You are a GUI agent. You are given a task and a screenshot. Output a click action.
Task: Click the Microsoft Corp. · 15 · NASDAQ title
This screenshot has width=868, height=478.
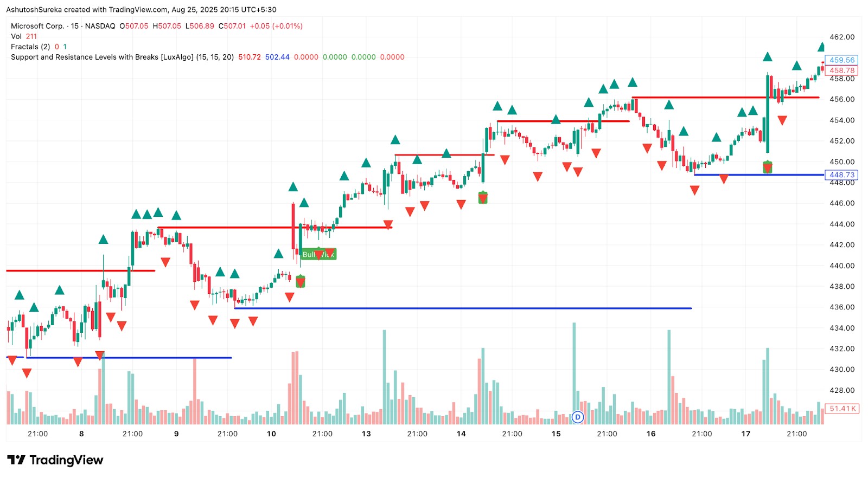coord(63,26)
